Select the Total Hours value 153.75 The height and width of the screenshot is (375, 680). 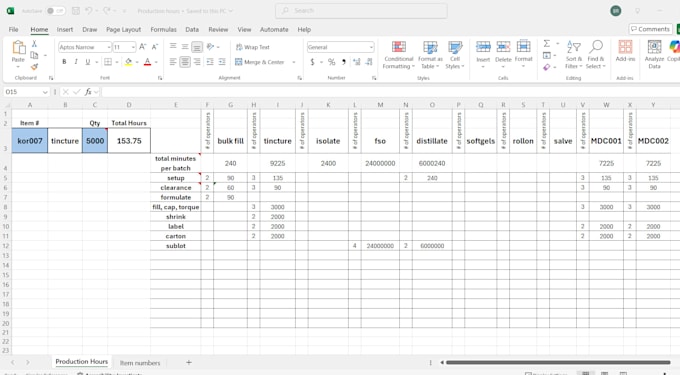point(129,141)
